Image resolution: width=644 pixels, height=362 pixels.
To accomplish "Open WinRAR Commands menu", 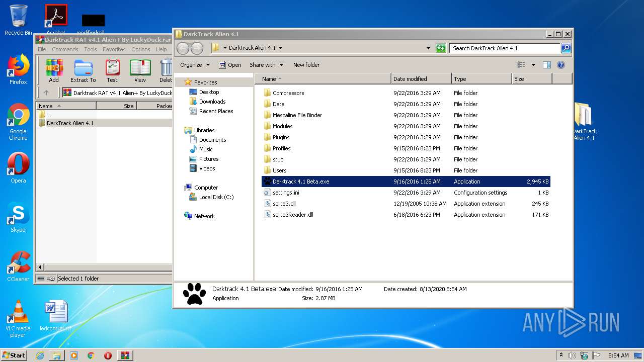I will pyautogui.click(x=65, y=49).
